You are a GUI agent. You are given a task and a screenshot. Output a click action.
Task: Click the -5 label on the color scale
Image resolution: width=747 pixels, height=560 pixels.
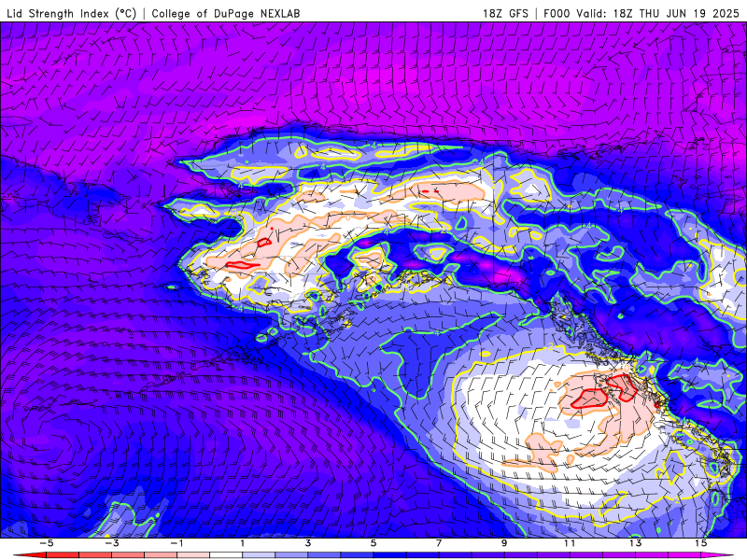click(46, 543)
